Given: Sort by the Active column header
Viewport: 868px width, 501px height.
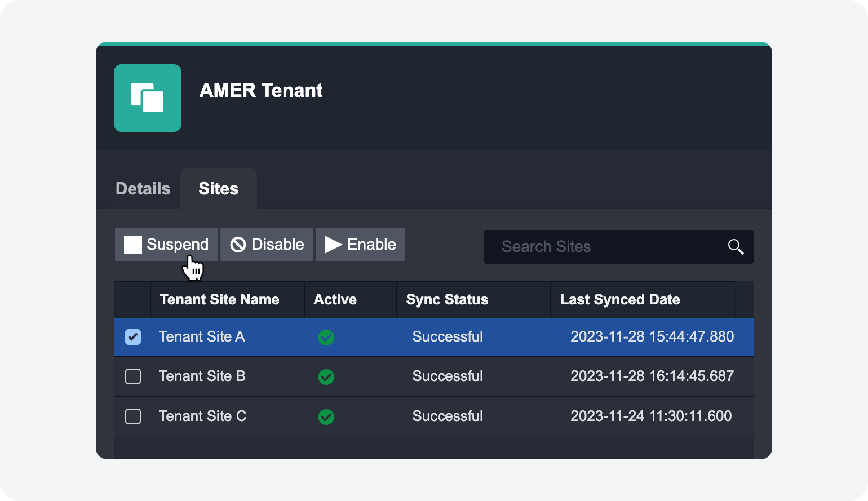Looking at the screenshot, I should pyautogui.click(x=335, y=299).
